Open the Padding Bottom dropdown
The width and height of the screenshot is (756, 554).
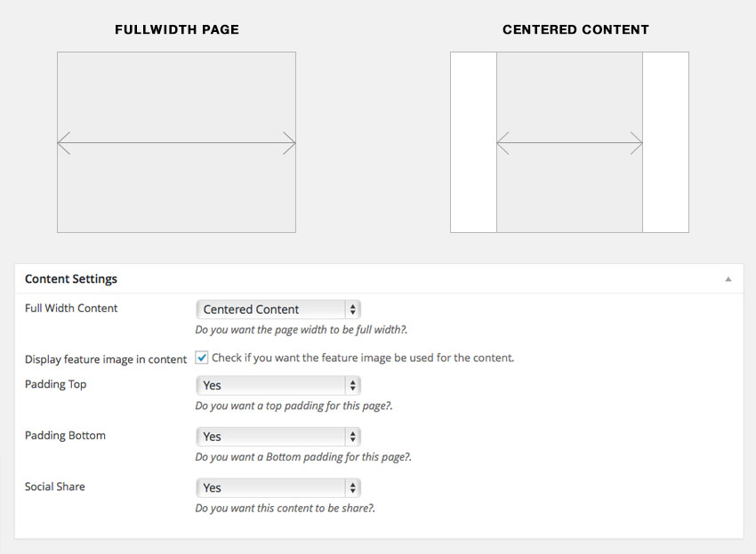pos(277,437)
